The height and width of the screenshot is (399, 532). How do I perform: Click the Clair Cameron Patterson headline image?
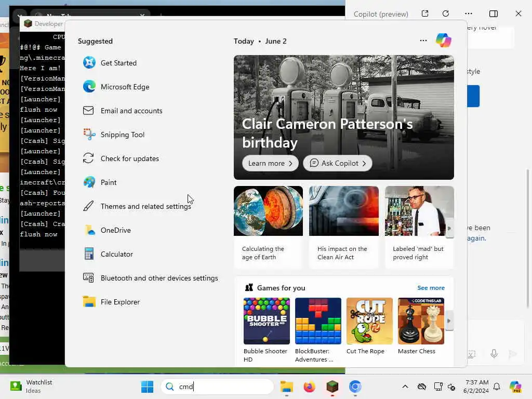pos(344,117)
